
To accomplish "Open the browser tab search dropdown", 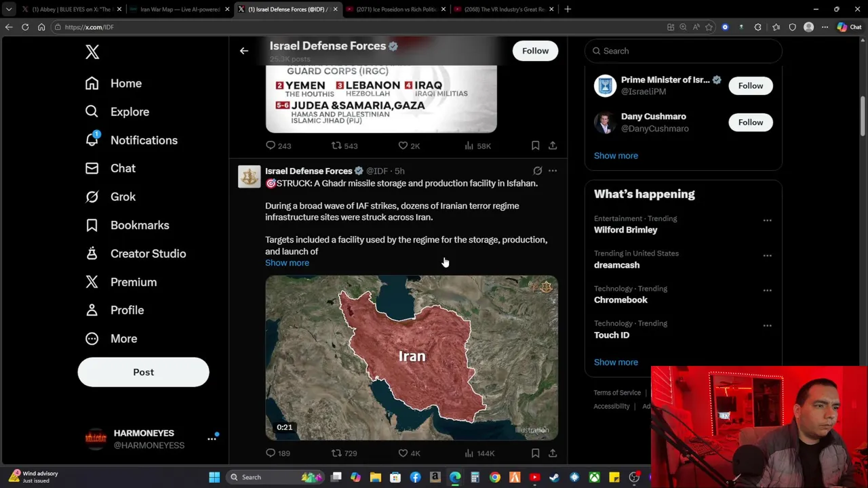I will pos(9,9).
